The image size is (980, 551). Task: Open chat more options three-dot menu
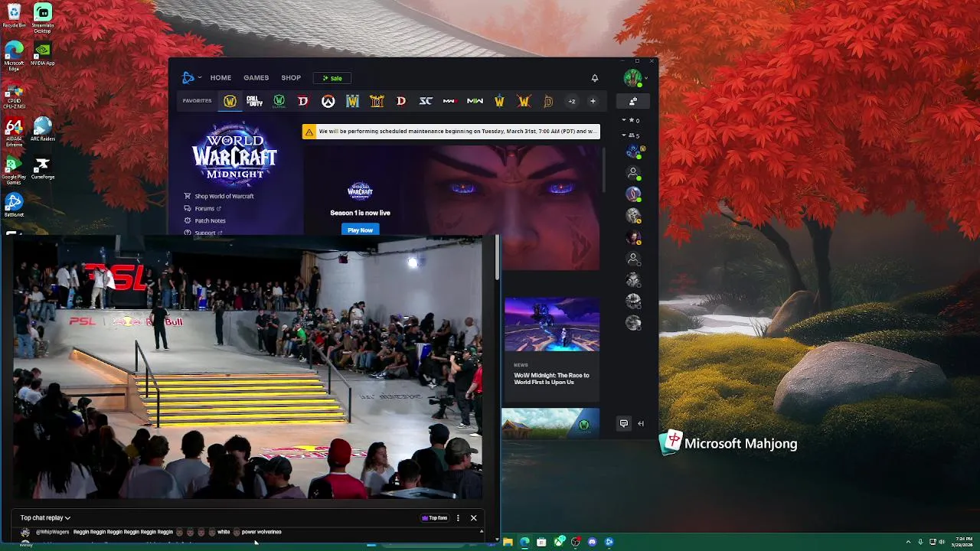(458, 518)
